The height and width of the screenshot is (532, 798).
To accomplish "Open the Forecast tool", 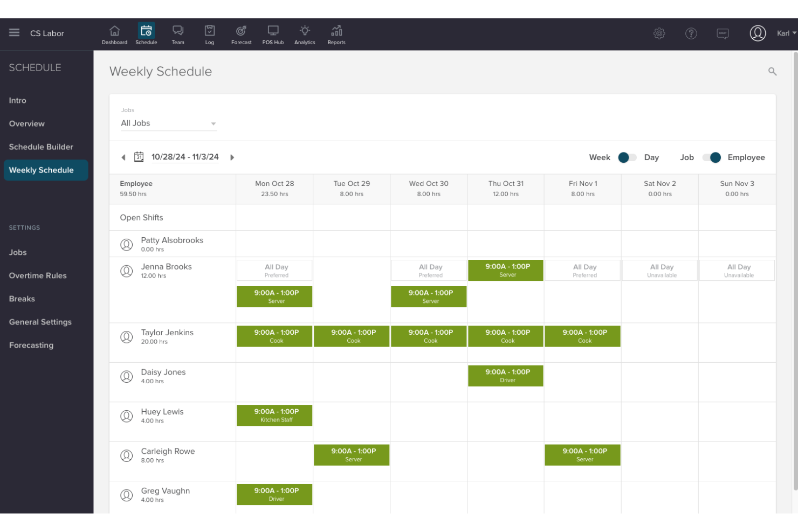I will click(241, 33).
